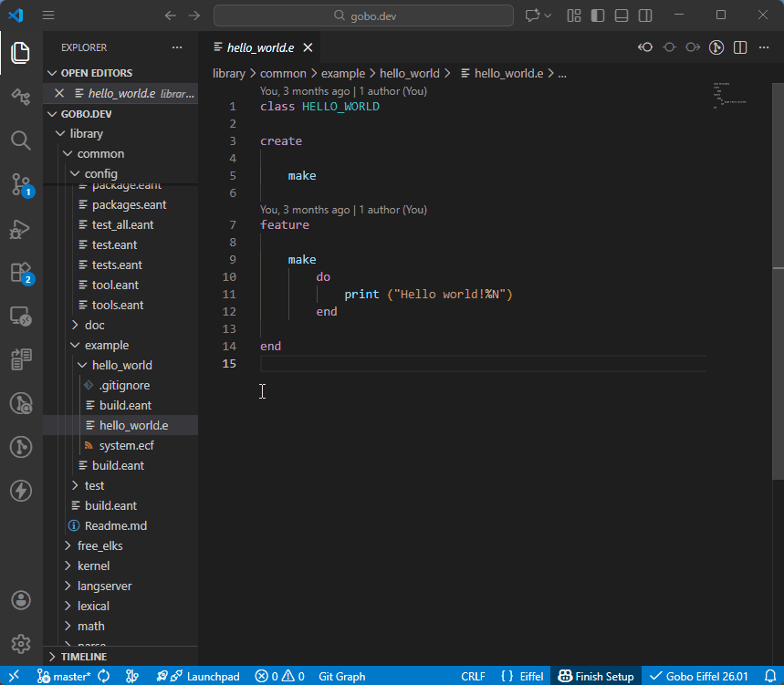Open the Extensions view with 2 notifications
Image resolution: width=784 pixels, height=685 pixels.
point(20,272)
